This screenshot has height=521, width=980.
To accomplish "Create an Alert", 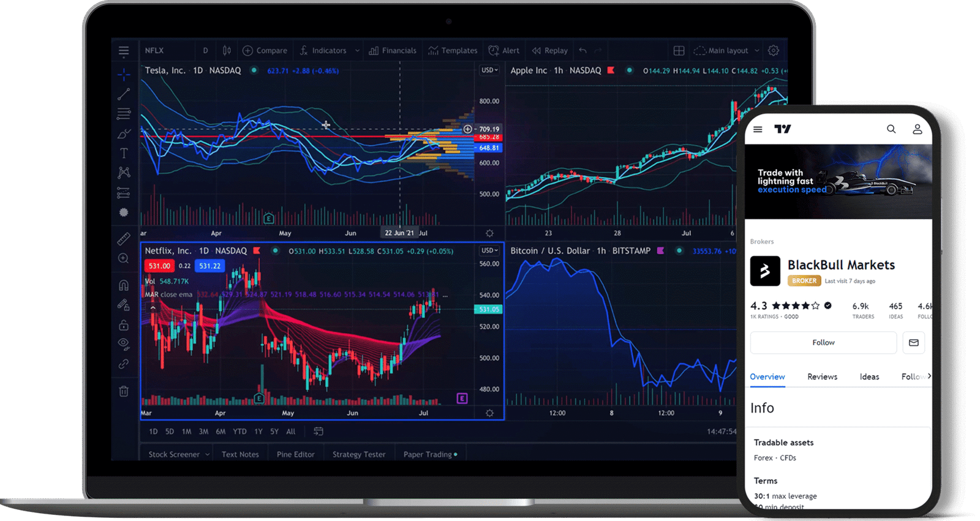I will tap(504, 51).
